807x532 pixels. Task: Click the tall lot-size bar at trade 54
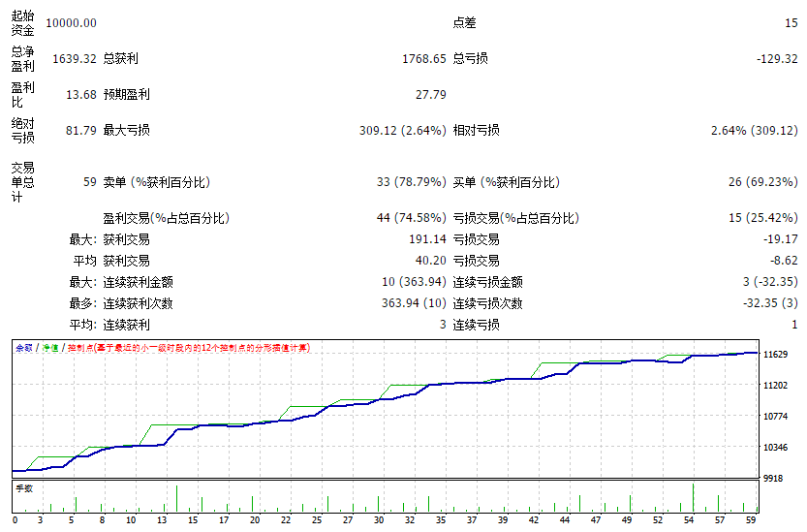coord(694,497)
